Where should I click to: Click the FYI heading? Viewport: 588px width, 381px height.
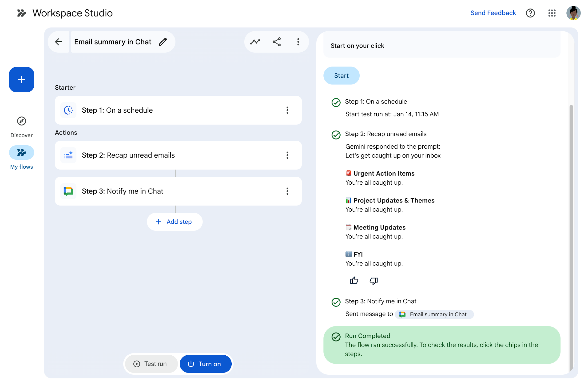(358, 254)
